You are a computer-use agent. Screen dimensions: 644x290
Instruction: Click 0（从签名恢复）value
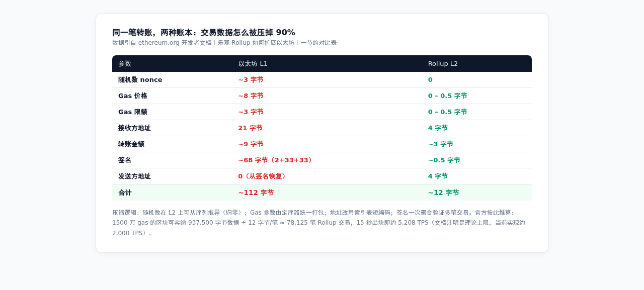263,176
